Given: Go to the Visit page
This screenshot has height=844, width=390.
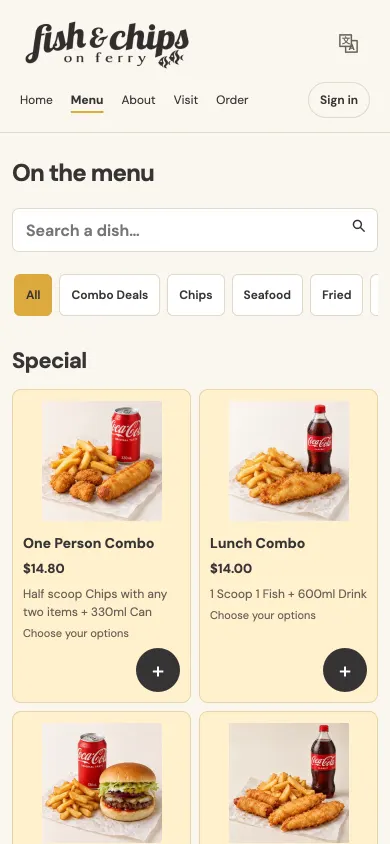Looking at the screenshot, I should click(186, 100).
